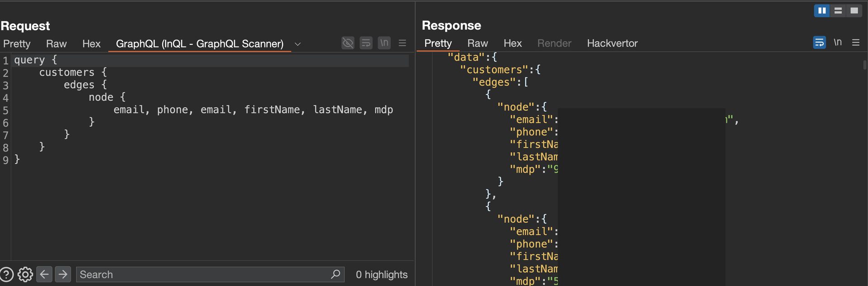Open Response panel hamburger options menu
The image size is (868, 286).
(855, 43)
